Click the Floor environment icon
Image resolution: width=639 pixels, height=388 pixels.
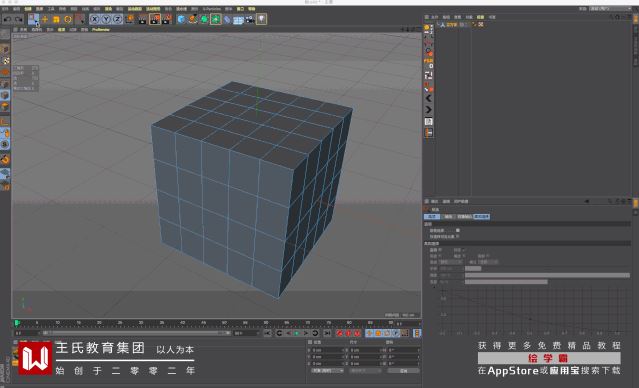(238, 19)
